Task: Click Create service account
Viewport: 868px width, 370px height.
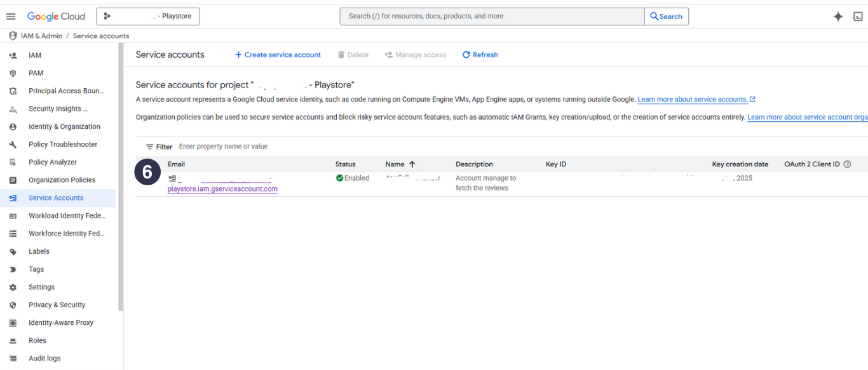Action: tap(278, 55)
